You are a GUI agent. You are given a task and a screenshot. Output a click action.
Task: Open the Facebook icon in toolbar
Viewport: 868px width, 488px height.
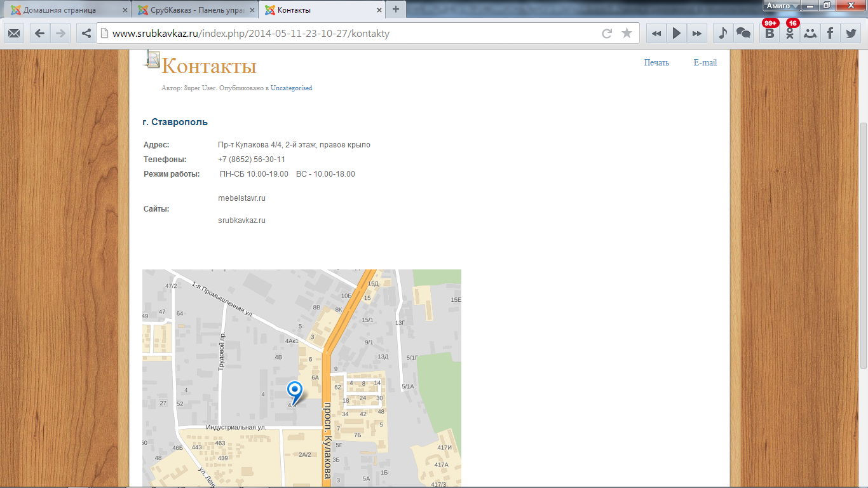(x=830, y=34)
